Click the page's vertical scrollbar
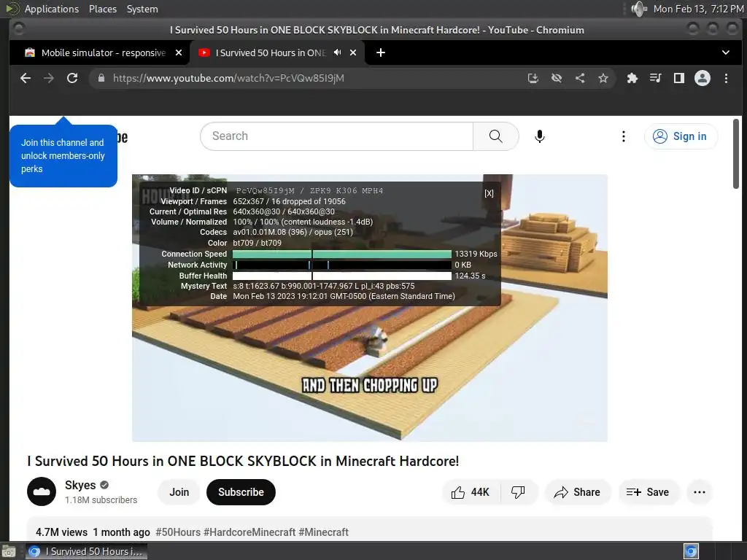 (737, 153)
